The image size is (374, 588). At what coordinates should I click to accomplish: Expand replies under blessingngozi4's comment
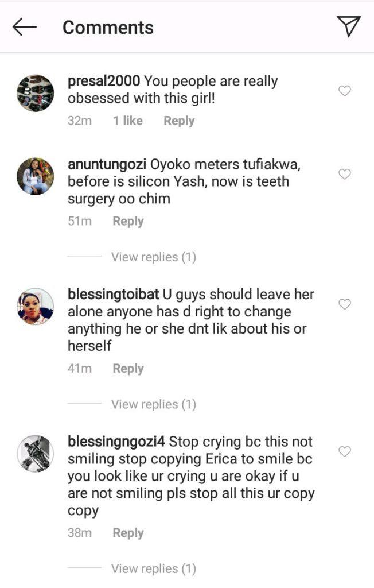coord(153,568)
